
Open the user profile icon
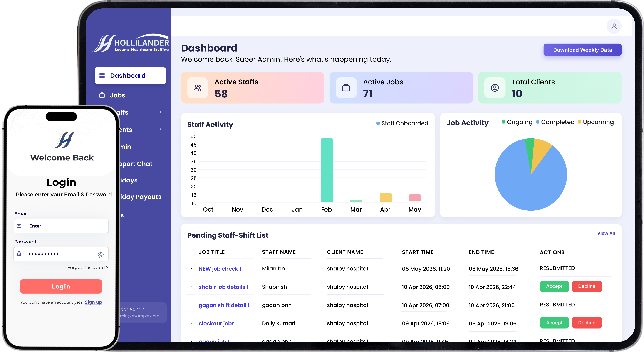coord(614,26)
